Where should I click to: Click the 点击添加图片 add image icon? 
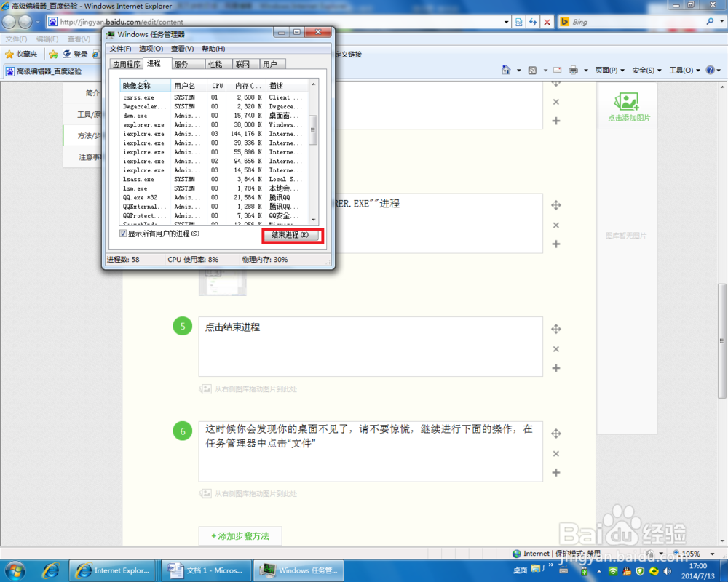coord(628,103)
